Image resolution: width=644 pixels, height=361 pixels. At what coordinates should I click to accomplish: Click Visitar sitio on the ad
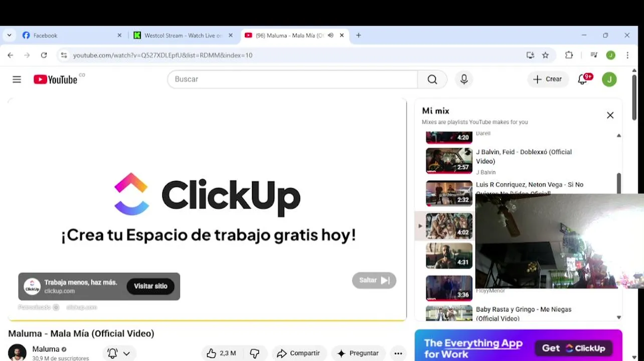[x=150, y=286]
